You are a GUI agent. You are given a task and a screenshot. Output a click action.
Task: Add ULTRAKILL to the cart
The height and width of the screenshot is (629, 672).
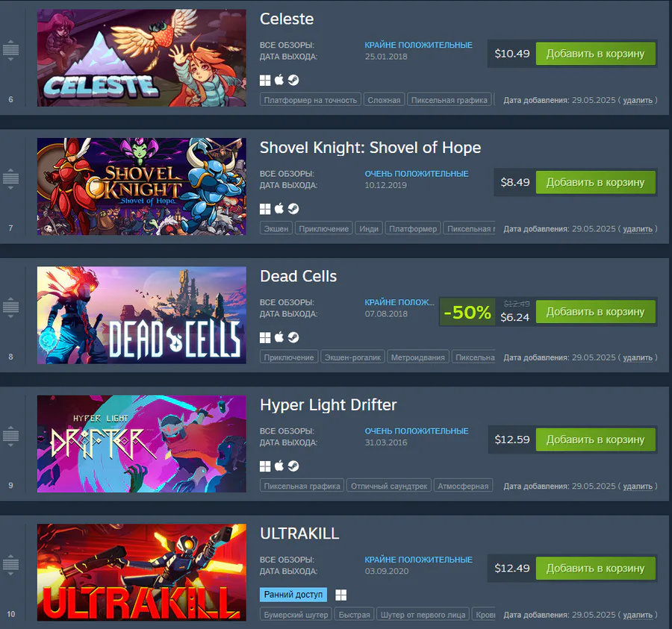[x=595, y=569]
